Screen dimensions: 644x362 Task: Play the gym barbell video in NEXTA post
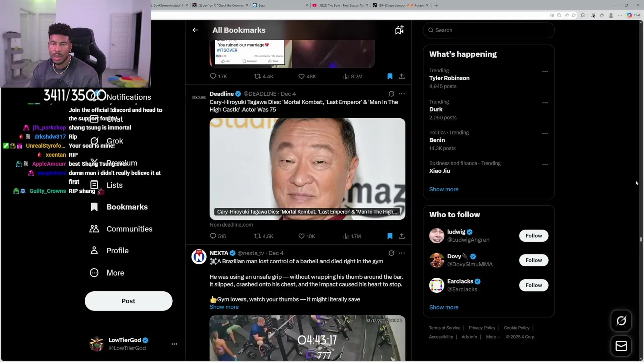pos(307,338)
